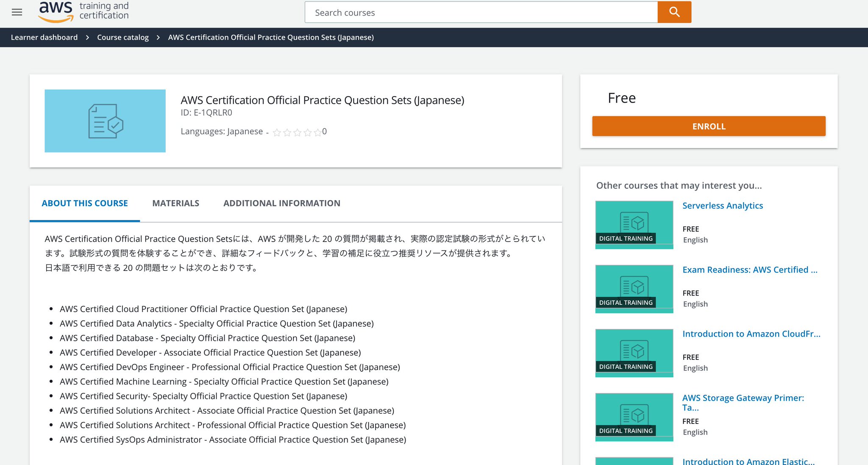Click the course document-check thumbnail image
Screen dimensions: 868x465
point(105,121)
